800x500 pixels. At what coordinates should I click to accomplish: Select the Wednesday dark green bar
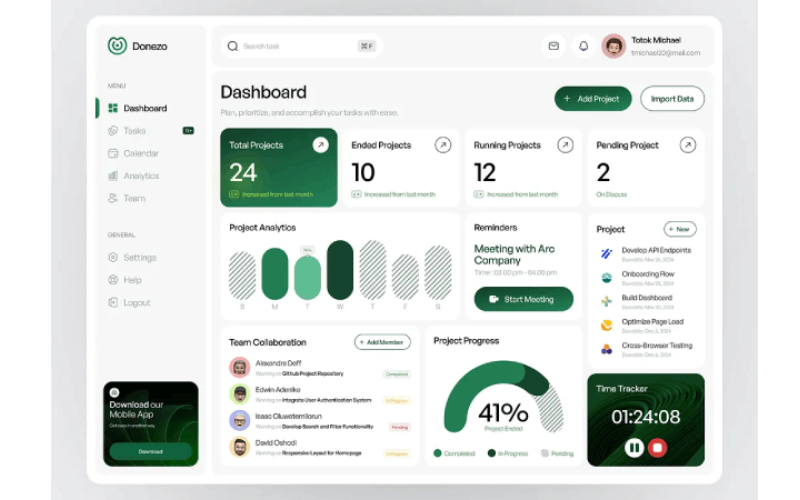pos(340,270)
